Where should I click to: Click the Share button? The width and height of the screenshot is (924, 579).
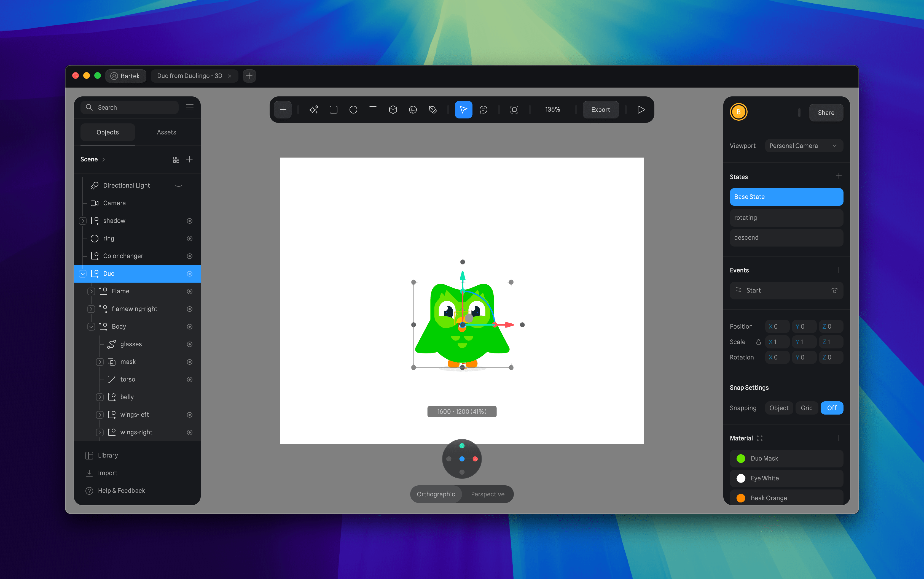click(826, 113)
